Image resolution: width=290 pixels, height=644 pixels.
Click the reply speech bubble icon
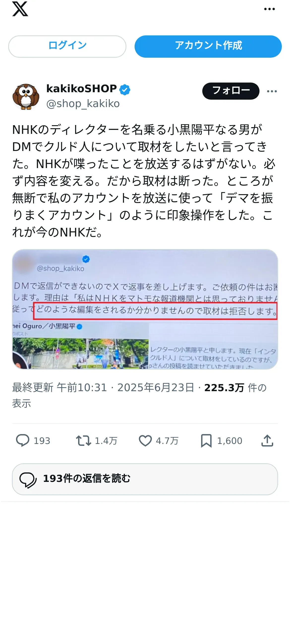(23, 440)
